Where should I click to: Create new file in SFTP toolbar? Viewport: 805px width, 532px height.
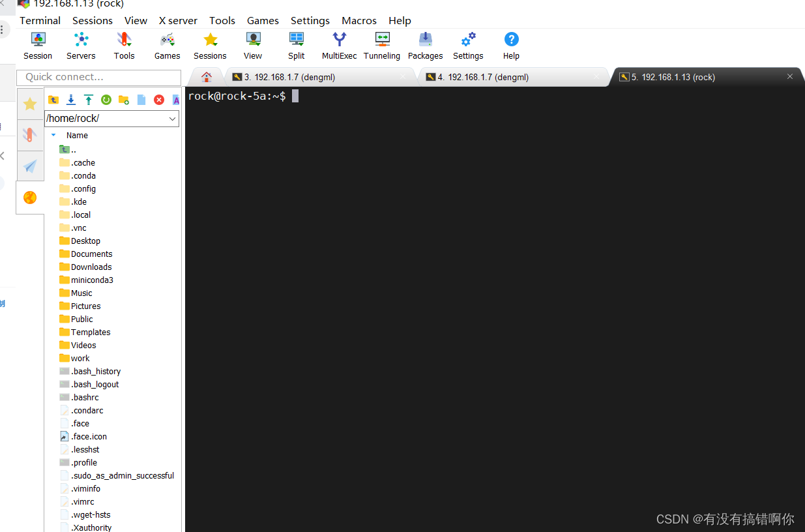[141, 100]
